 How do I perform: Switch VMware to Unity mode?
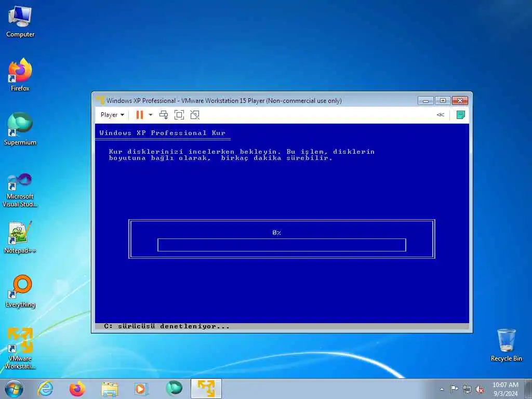point(195,115)
